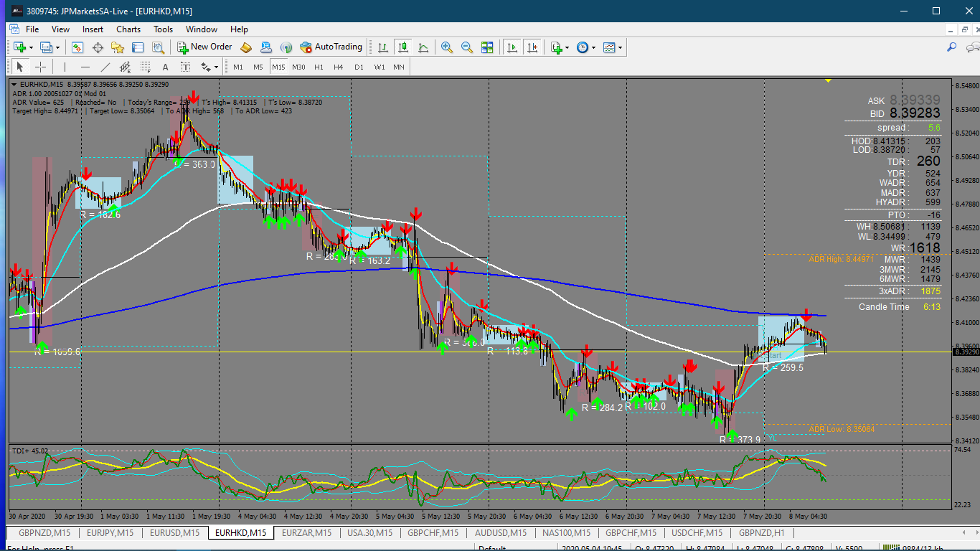
Task: Switch timeframe to H4
Action: (339, 67)
